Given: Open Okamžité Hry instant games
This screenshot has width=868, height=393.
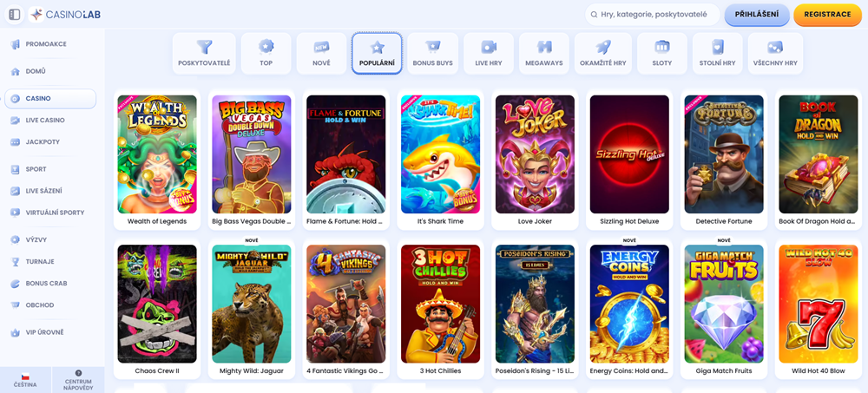Looking at the screenshot, I should 603,53.
